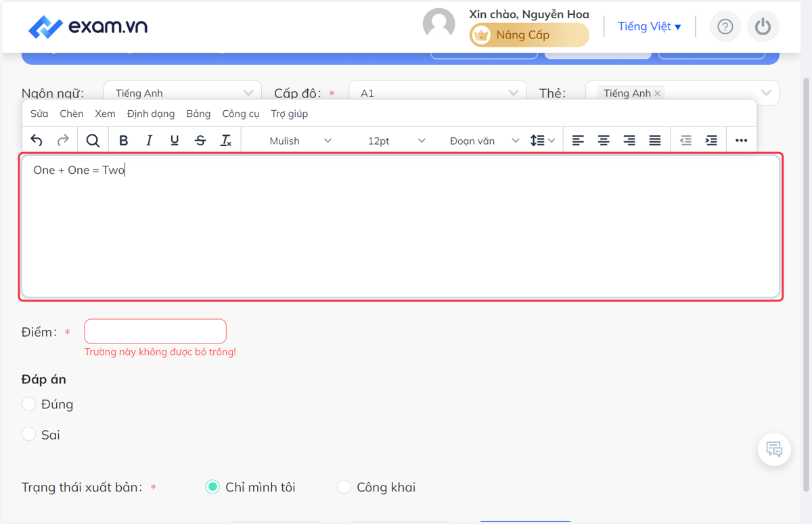This screenshot has height=524, width=812.
Task: Click the user avatar icon
Action: tap(439, 25)
